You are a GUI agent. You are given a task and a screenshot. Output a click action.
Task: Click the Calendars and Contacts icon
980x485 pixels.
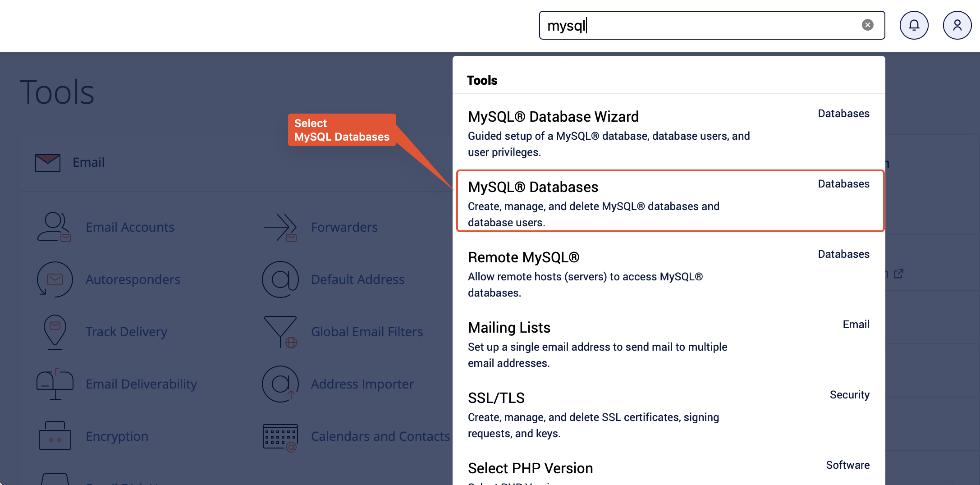click(x=280, y=437)
